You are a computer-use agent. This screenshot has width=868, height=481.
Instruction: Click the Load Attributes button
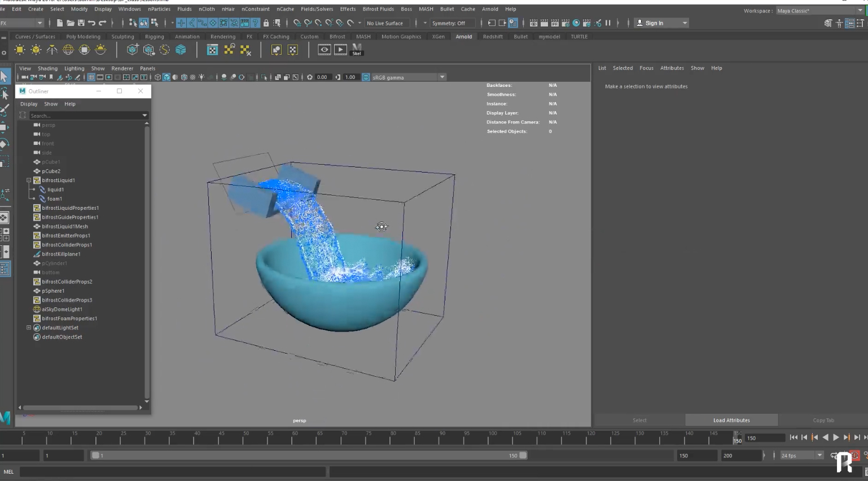tap(731, 420)
